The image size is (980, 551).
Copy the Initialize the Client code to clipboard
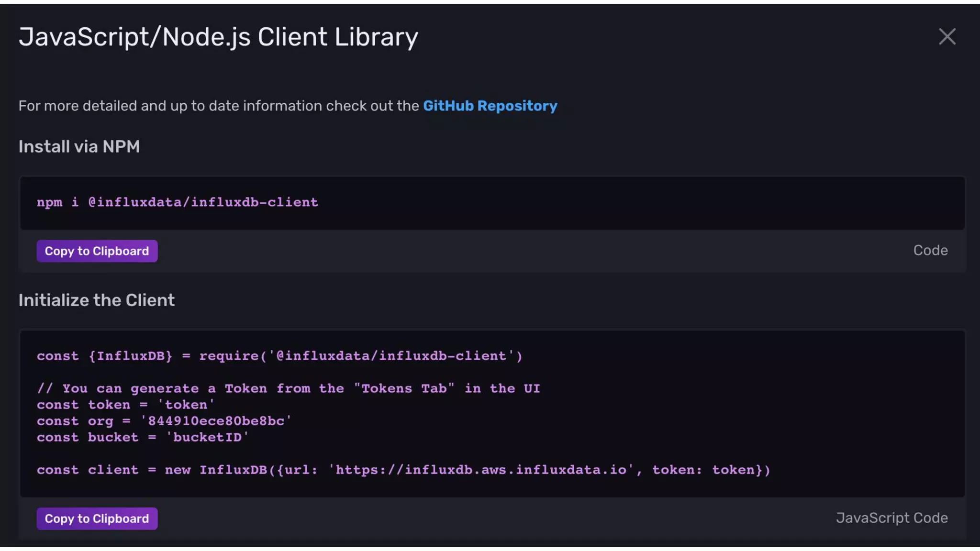click(x=97, y=518)
